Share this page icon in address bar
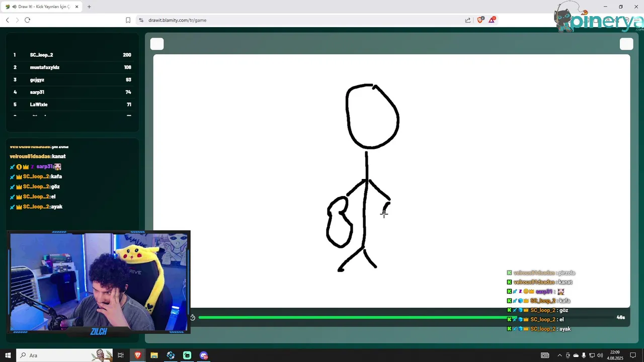 click(468, 20)
